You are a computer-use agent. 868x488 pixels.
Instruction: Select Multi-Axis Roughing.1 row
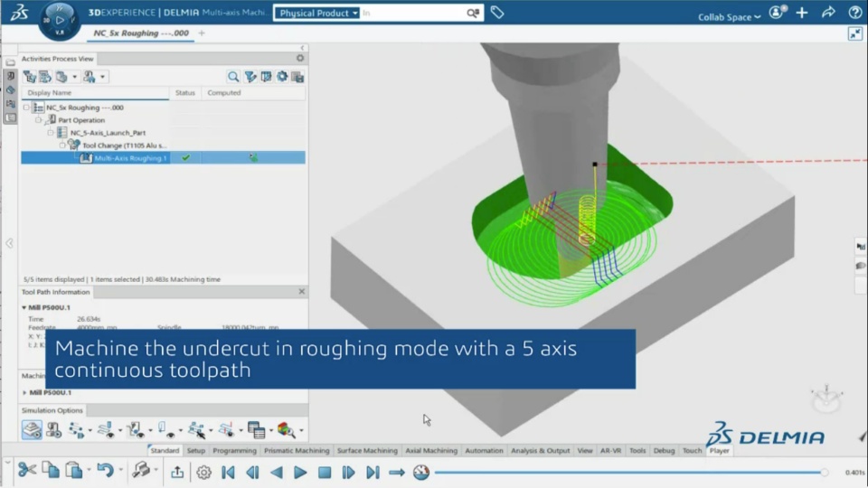pos(163,157)
